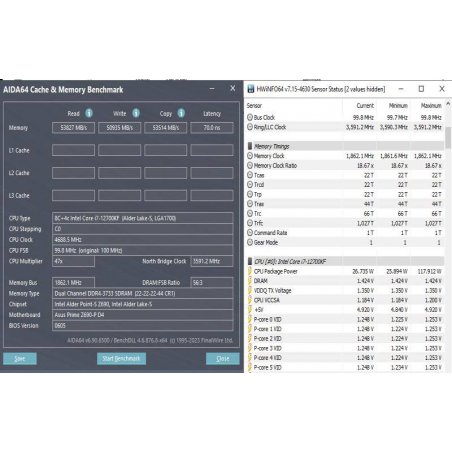Select the Command Rate sensor row
Screen dimensions: 452x452
(x=345, y=233)
